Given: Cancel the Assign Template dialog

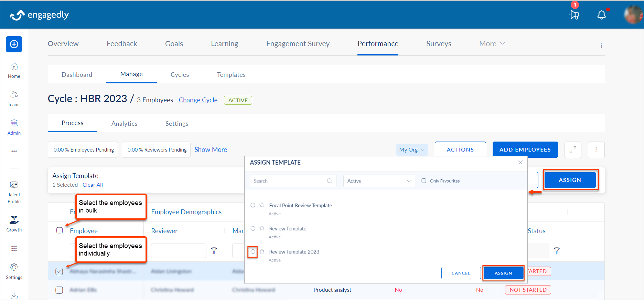Looking at the screenshot, I should (461, 273).
